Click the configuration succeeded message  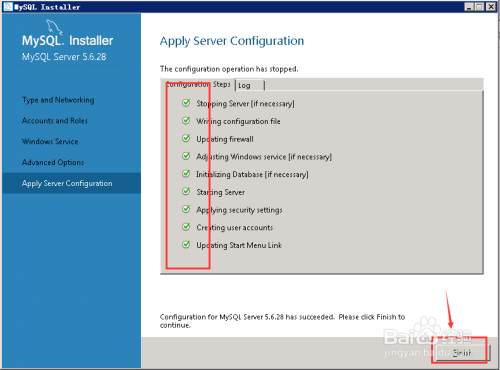point(282,321)
